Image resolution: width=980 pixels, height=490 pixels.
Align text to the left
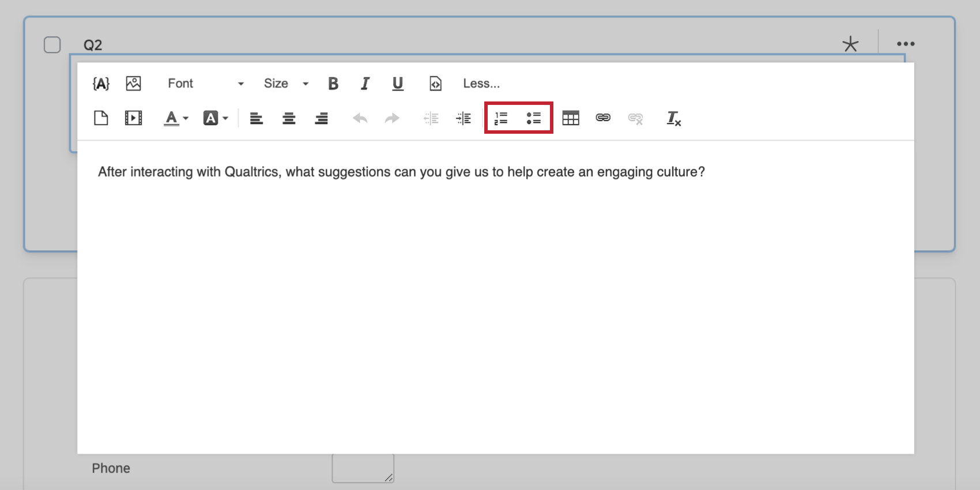tap(257, 118)
